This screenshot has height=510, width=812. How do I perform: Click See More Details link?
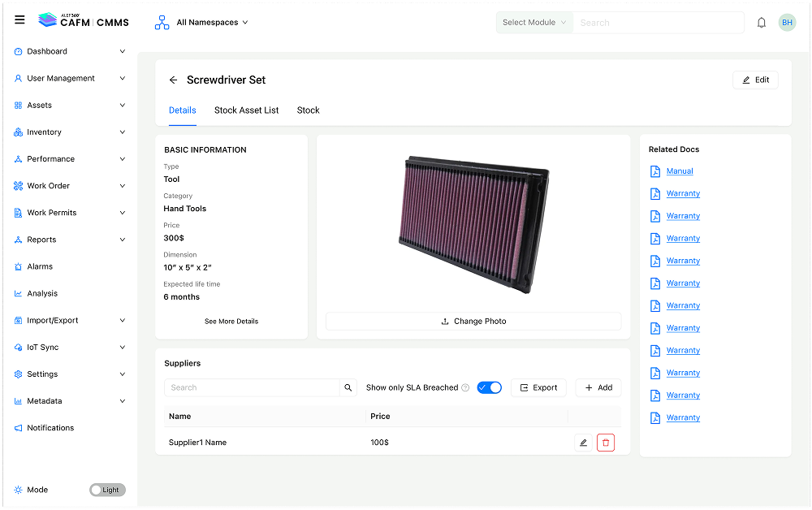(231, 322)
